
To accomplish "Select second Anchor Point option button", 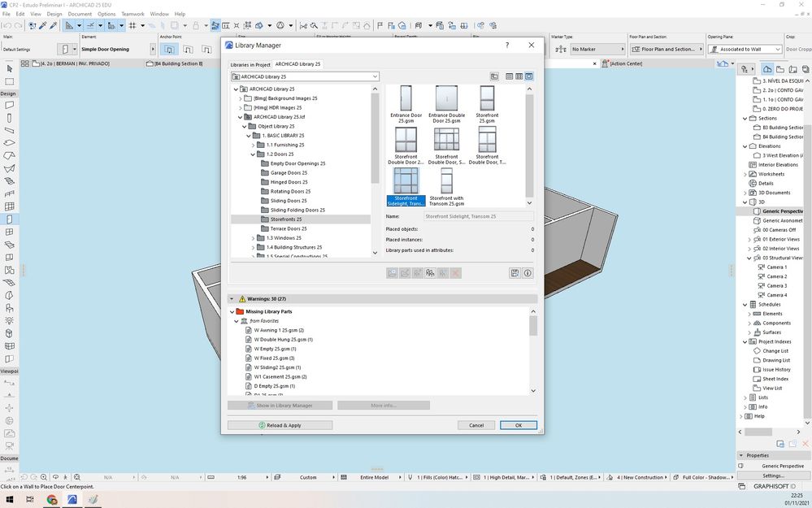I will click(188, 50).
